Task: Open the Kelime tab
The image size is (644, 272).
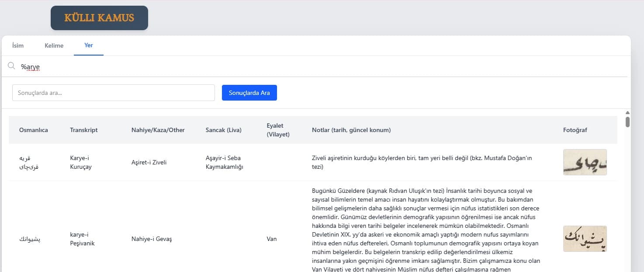Action: click(54, 45)
